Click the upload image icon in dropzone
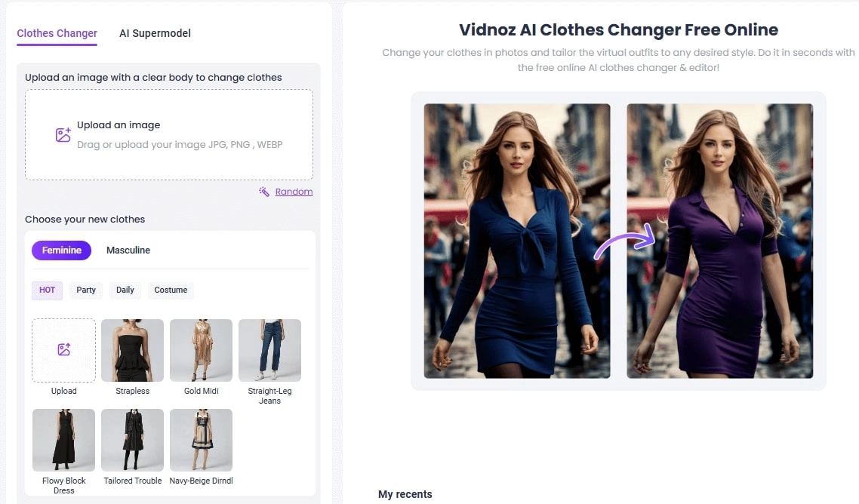This screenshot has height=504, width=859. (63, 135)
